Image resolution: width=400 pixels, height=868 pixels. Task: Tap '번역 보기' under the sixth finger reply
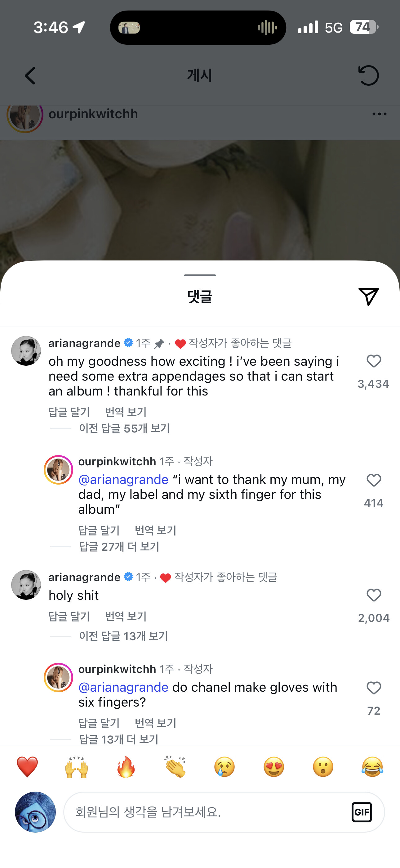(x=155, y=530)
